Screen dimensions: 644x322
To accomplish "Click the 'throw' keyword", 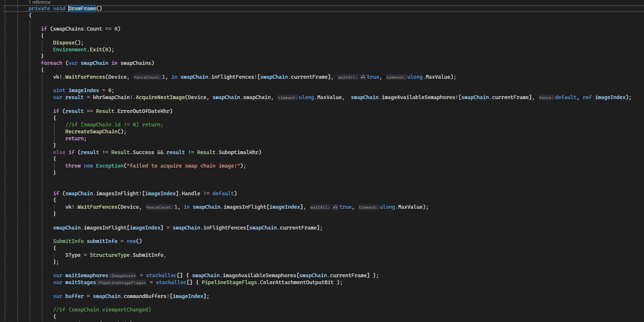I will [x=73, y=166].
